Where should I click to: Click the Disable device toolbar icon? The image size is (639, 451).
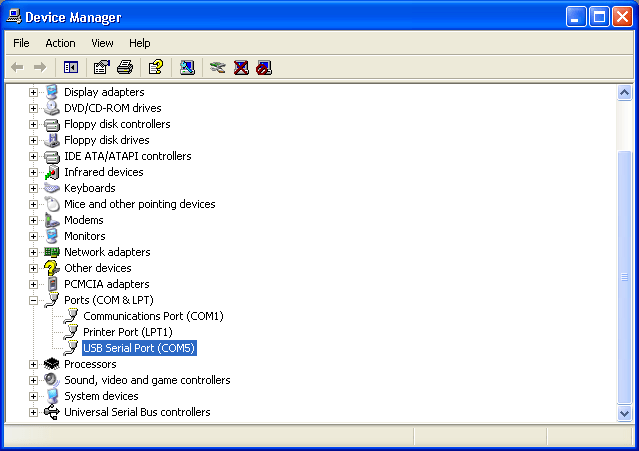tap(264, 67)
